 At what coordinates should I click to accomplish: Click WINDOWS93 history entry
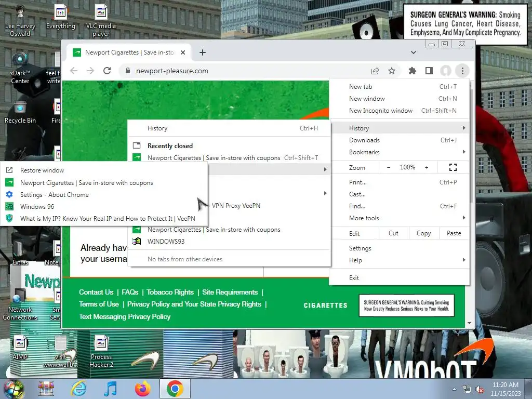pos(229,242)
